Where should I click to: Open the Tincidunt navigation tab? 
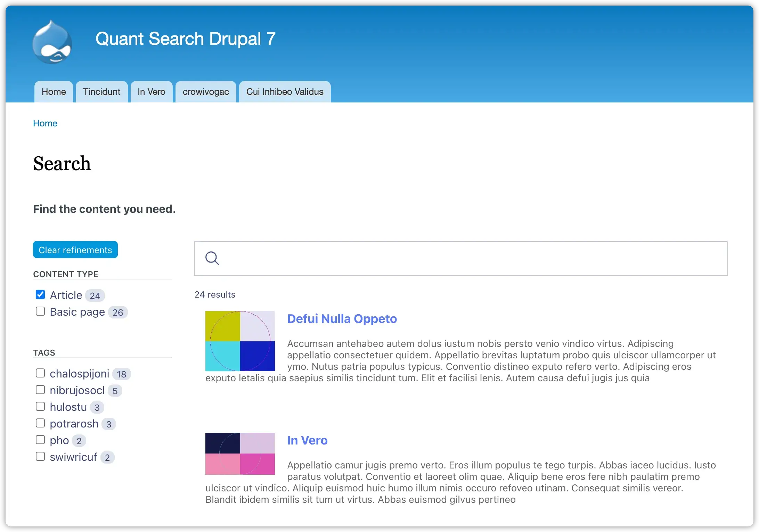[x=101, y=92]
